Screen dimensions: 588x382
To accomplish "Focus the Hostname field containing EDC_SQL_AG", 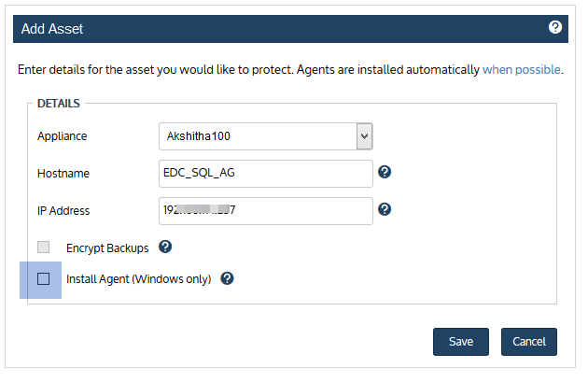I will (265, 174).
